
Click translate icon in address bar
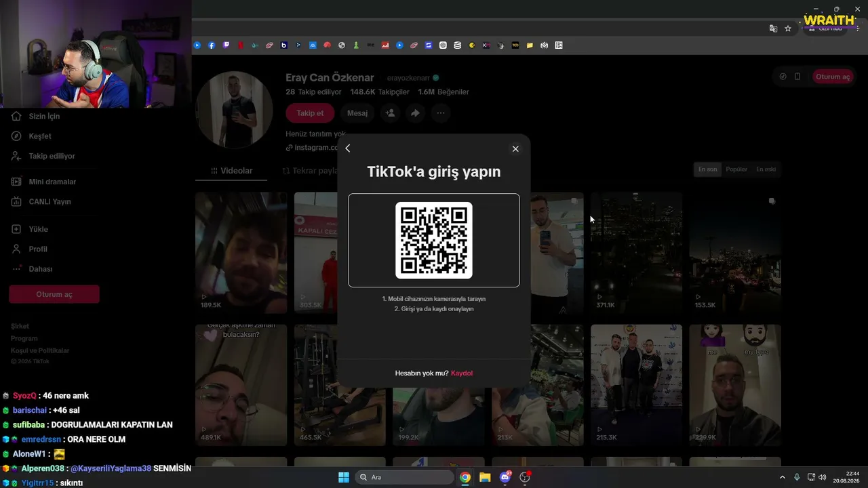click(x=773, y=28)
